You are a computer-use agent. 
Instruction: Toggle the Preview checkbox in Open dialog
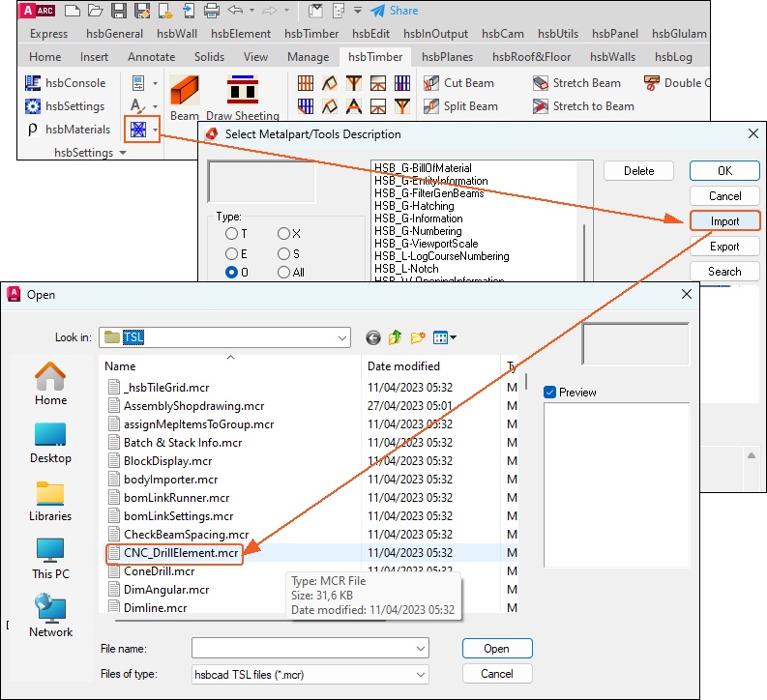[549, 392]
